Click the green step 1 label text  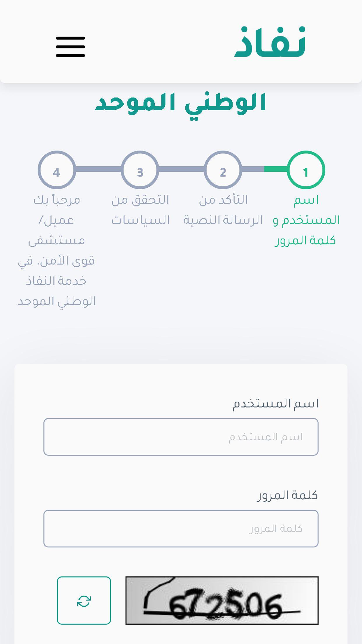pos(306,220)
